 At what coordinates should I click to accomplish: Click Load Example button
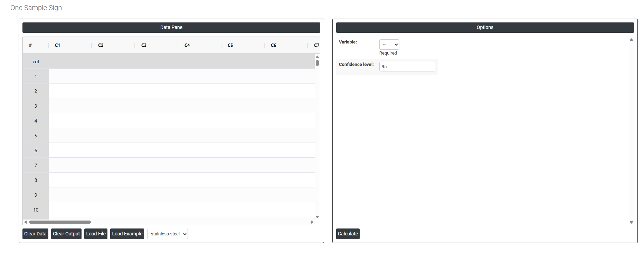[127, 234]
